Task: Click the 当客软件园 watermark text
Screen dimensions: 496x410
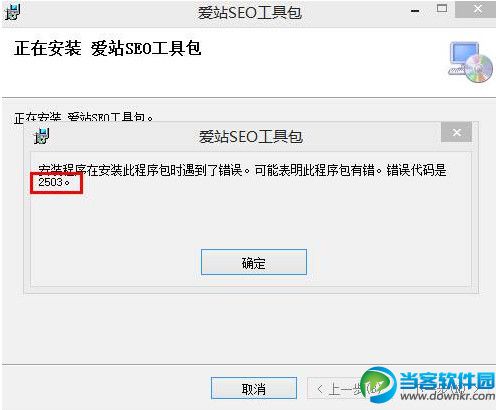Action: [447, 381]
